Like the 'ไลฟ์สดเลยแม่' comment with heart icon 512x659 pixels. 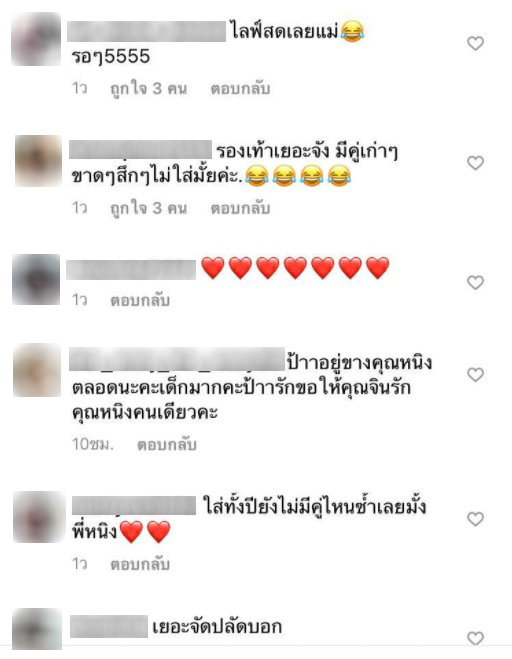[475, 43]
